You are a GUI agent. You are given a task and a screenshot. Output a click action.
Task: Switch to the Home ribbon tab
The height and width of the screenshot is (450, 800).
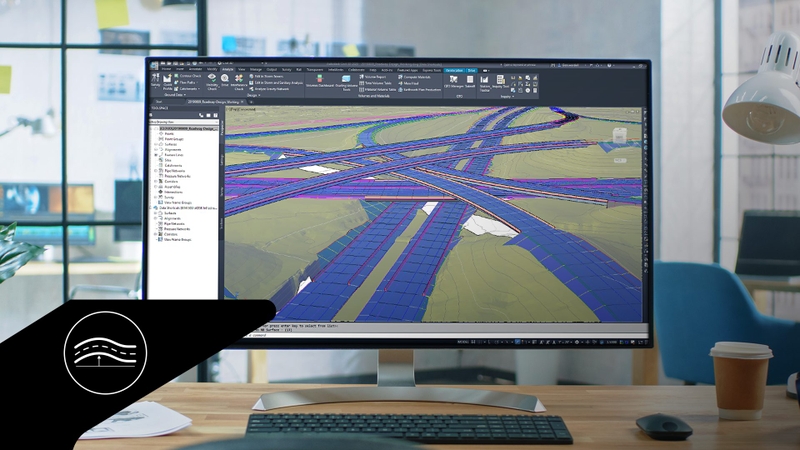click(166, 69)
